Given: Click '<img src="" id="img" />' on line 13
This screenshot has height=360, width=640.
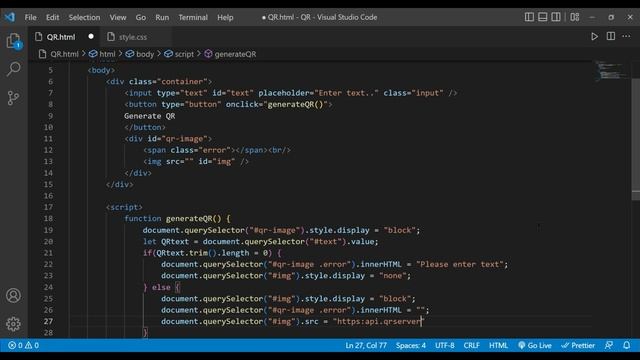Looking at the screenshot, I should 196,162.
